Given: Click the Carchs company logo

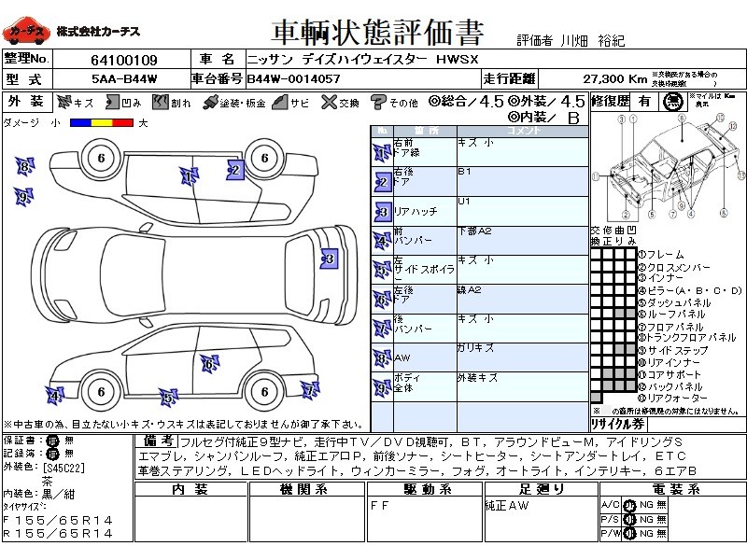Looking at the screenshot, I should pos(25,33).
